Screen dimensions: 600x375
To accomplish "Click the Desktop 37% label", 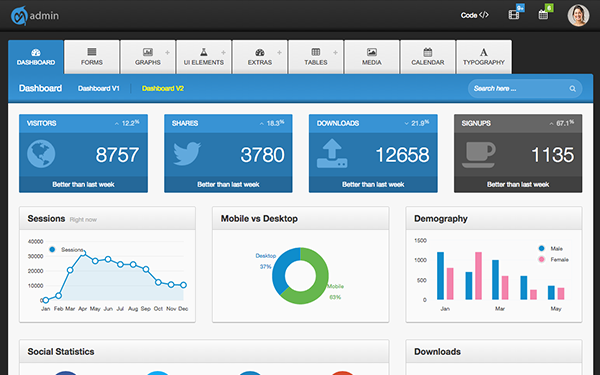I will coord(266,261).
